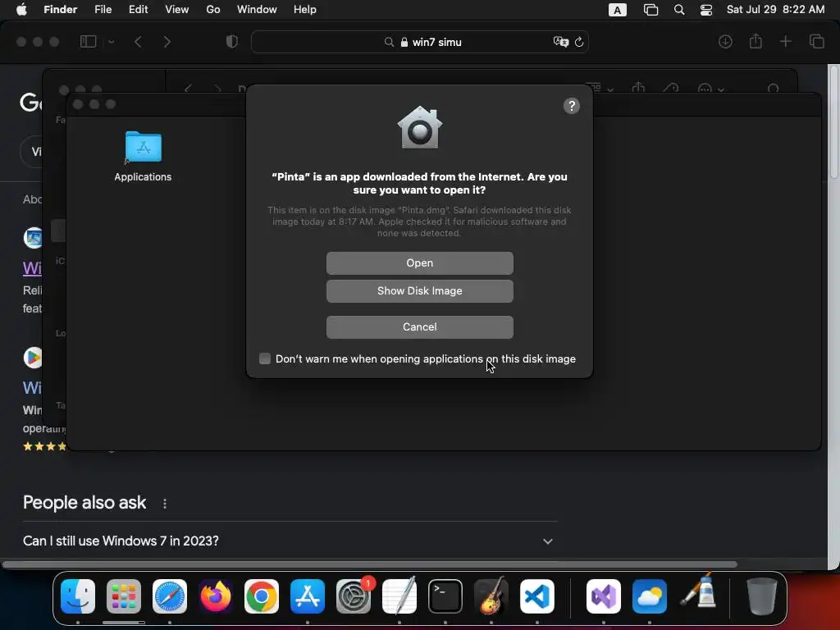This screenshot has height=630, width=840.
Task: Enable the Don't warn me checkbox
Action: [265, 358]
